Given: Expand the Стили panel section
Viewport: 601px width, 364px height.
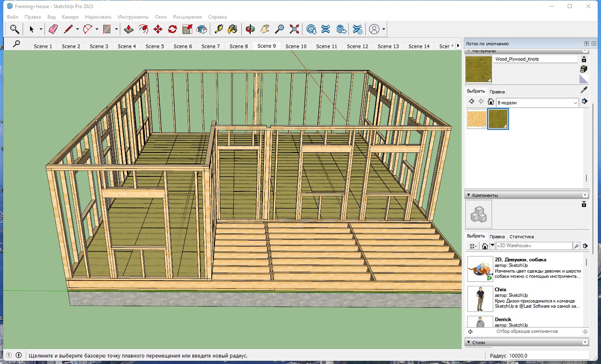Looking at the screenshot, I should point(468,342).
